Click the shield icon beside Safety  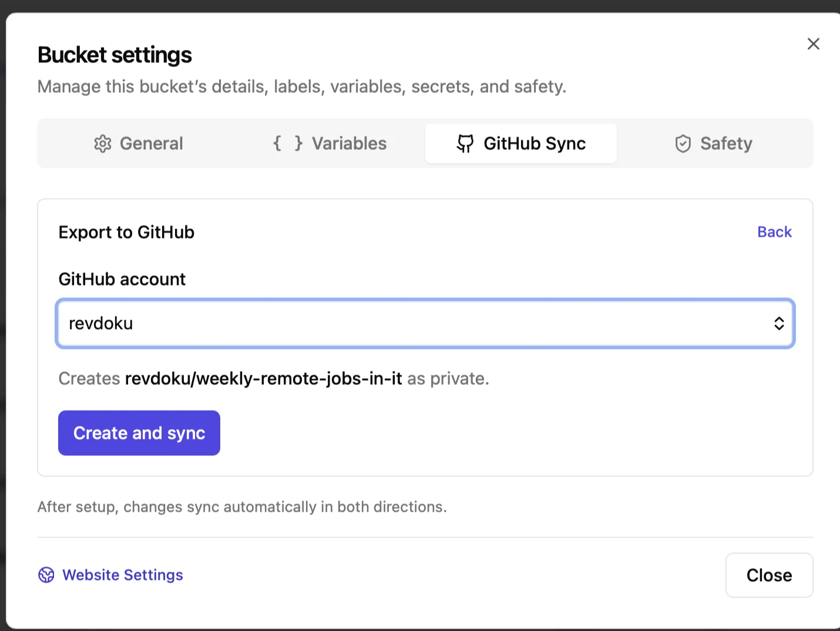click(683, 144)
